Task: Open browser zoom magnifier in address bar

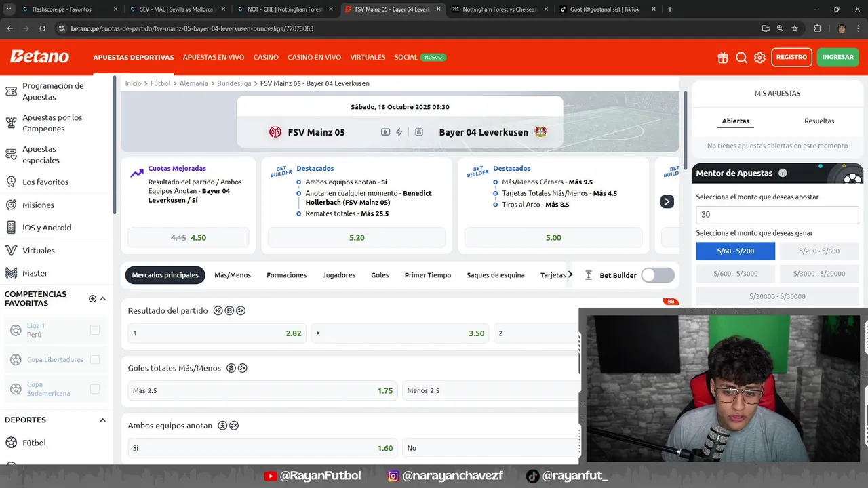Action: click(x=780, y=28)
